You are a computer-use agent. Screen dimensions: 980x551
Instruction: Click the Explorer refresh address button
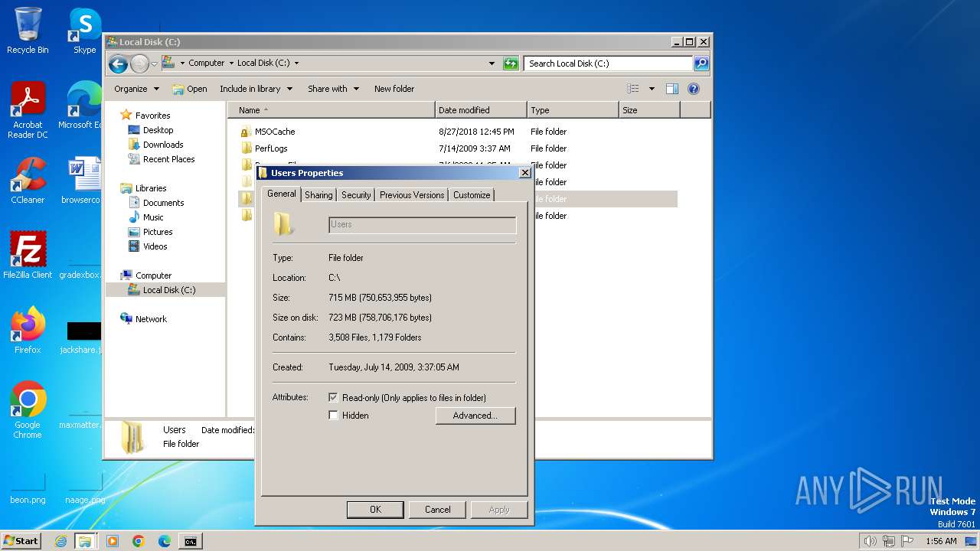click(511, 64)
